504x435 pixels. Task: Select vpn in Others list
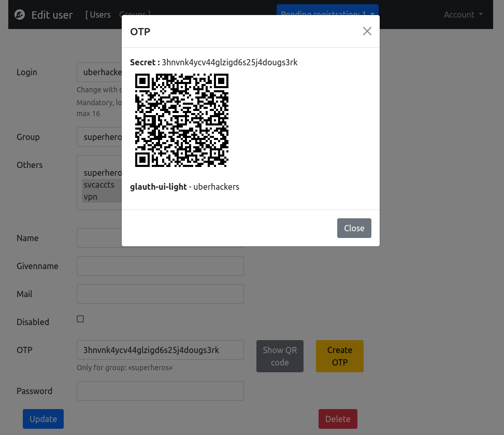tap(102, 197)
